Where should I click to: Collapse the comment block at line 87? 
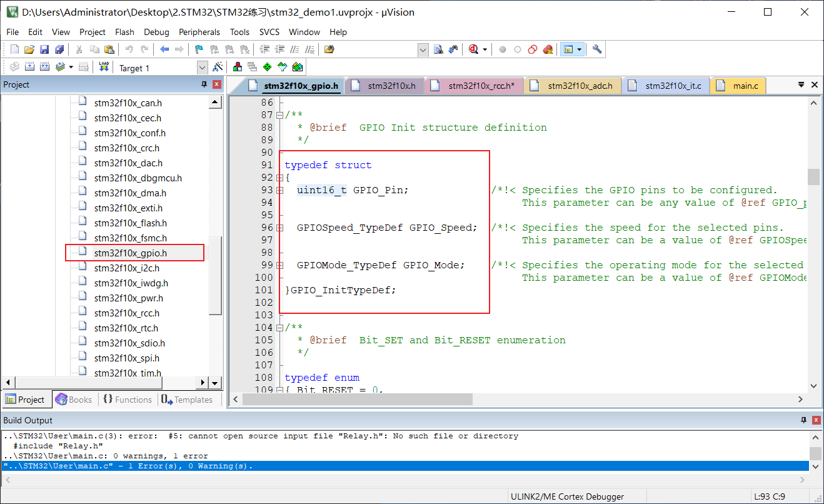279,115
